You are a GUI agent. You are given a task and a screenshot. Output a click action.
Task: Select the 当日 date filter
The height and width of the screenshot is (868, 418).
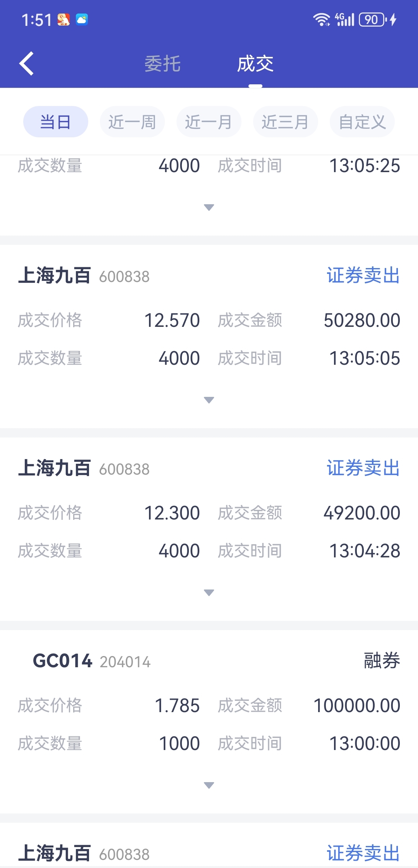[55, 122]
